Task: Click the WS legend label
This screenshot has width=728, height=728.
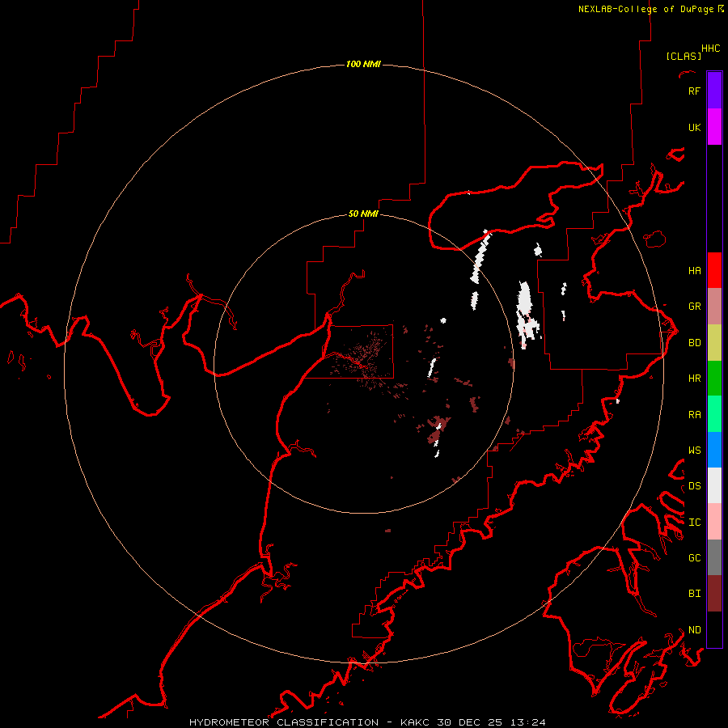Action: pos(694,450)
